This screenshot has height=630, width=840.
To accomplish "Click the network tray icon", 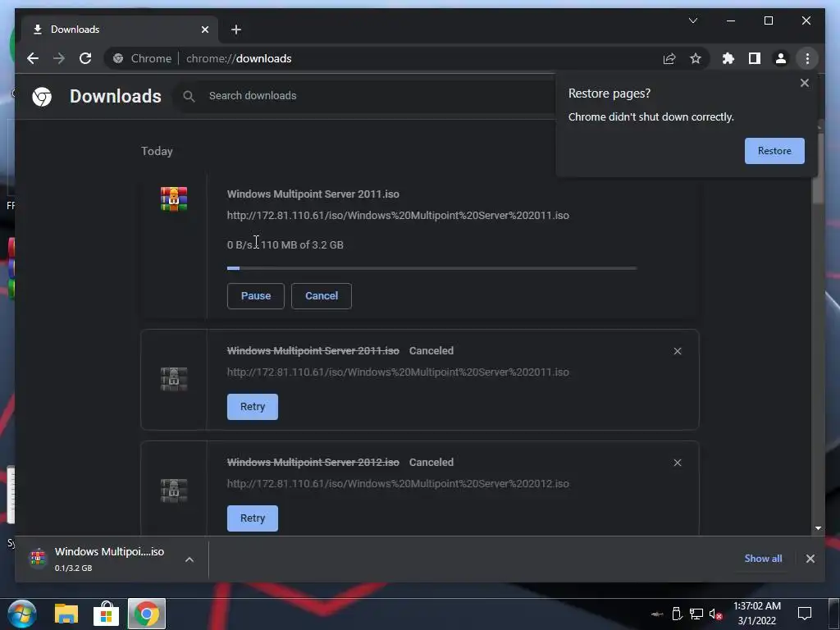I will click(x=696, y=614).
